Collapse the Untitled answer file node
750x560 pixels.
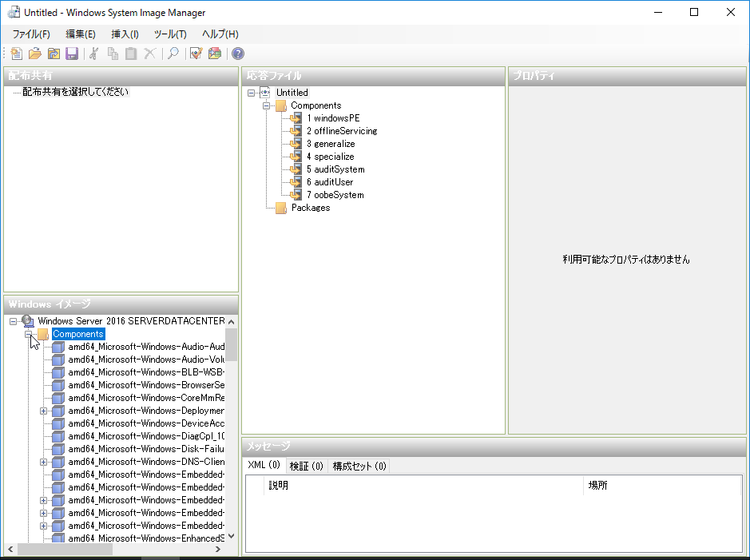pos(251,93)
